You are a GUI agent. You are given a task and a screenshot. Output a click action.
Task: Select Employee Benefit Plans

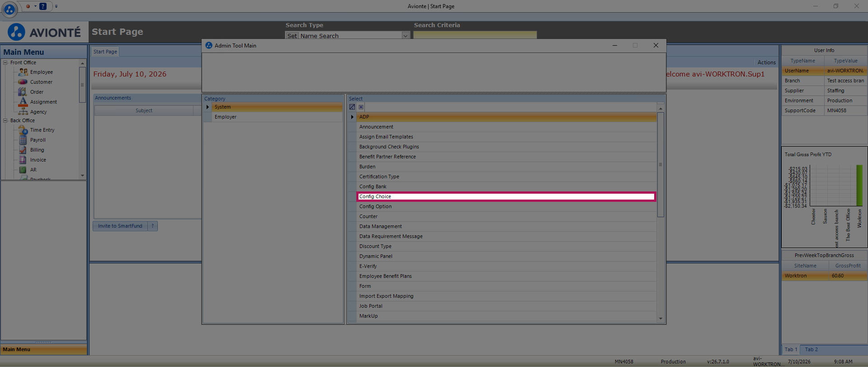pyautogui.click(x=506, y=276)
